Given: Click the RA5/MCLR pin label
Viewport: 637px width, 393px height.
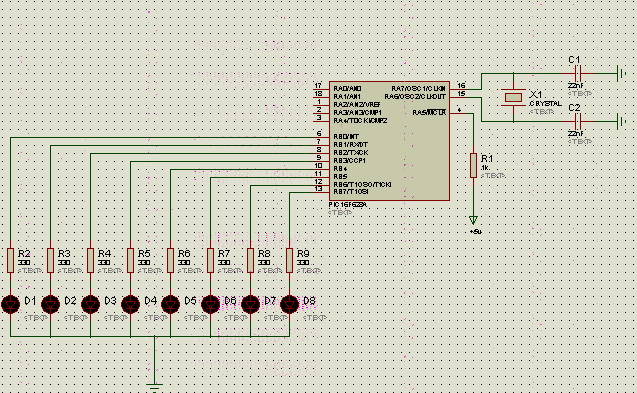Looking at the screenshot, I should (429, 113).
